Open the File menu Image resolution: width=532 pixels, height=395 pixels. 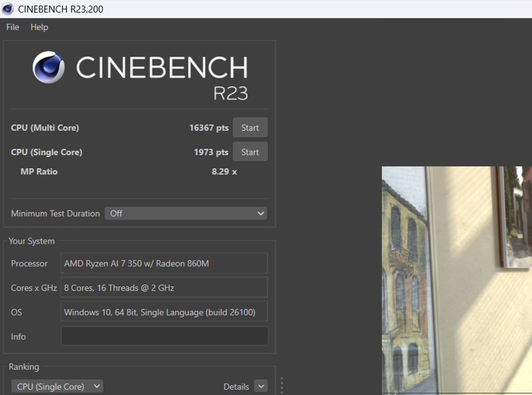(13, 27)
